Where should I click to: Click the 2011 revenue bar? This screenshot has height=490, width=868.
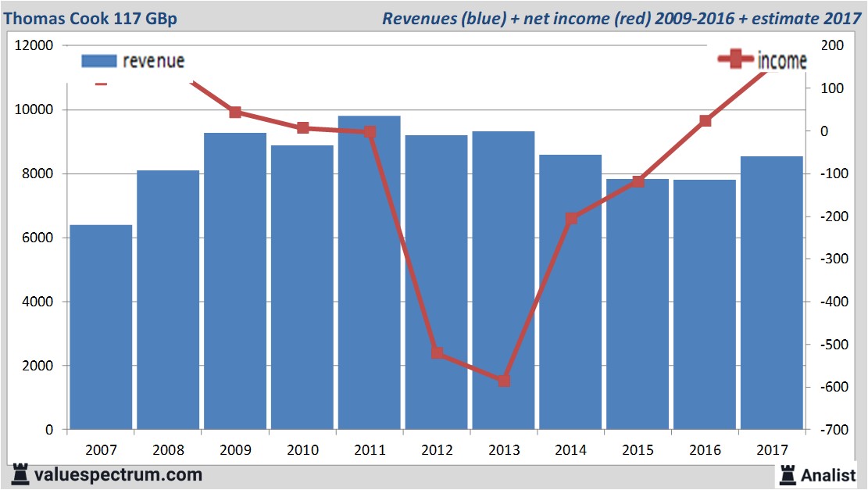point(370,273)
